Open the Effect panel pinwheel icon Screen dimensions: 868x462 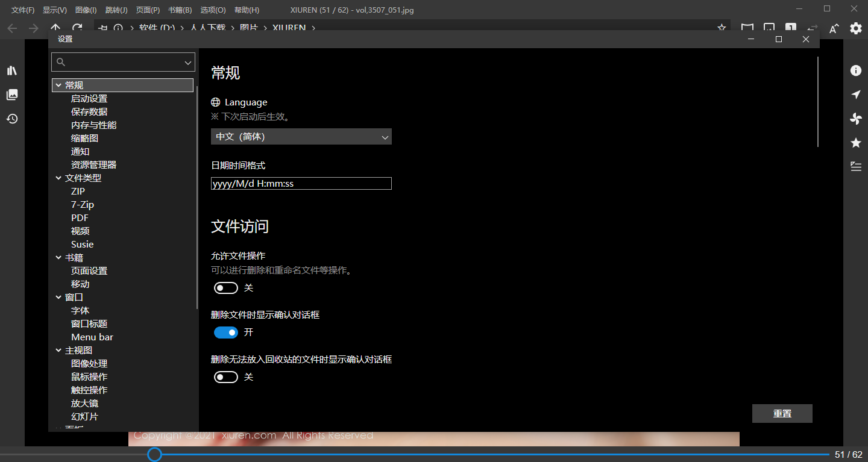click(x=855, y=119)
